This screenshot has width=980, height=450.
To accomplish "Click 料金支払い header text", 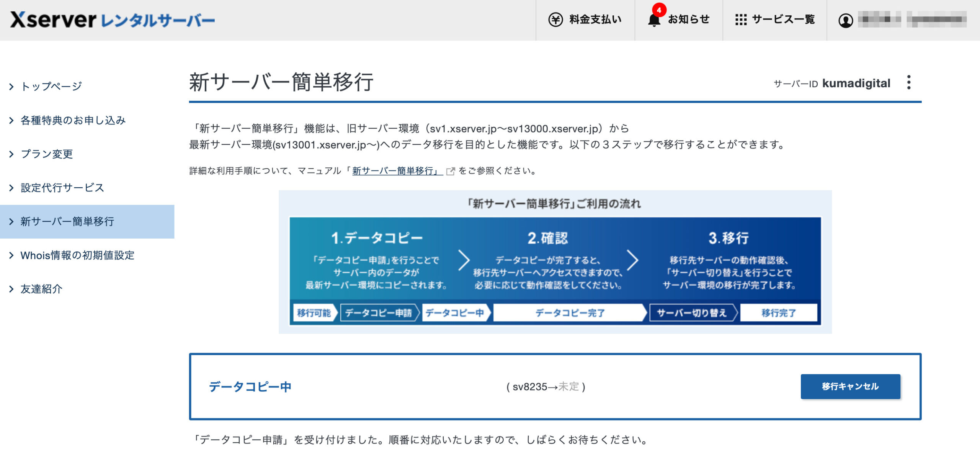I will click(595, 20).
